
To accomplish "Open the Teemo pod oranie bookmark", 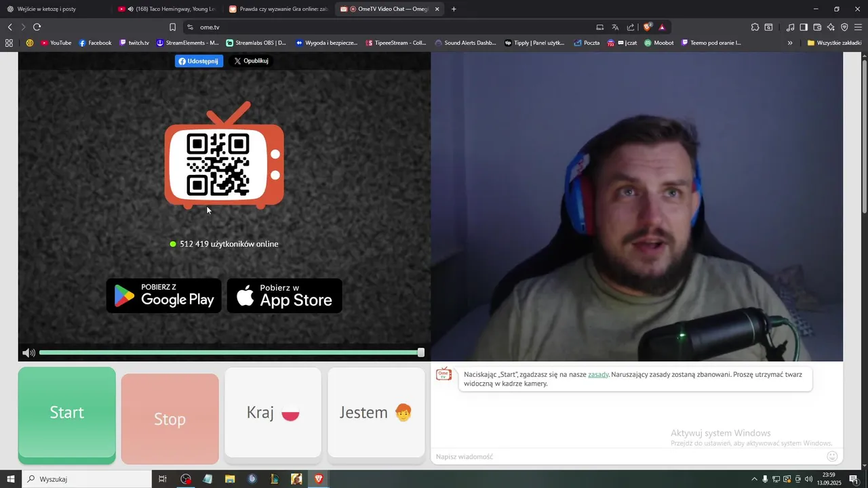I will (711, 43).
